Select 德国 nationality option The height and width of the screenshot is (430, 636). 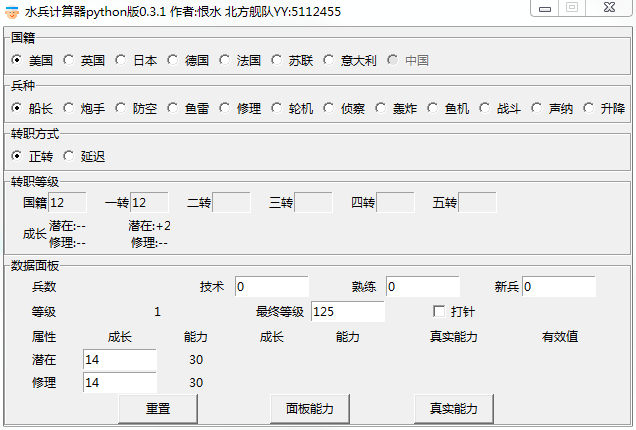(x=173, y=60)
